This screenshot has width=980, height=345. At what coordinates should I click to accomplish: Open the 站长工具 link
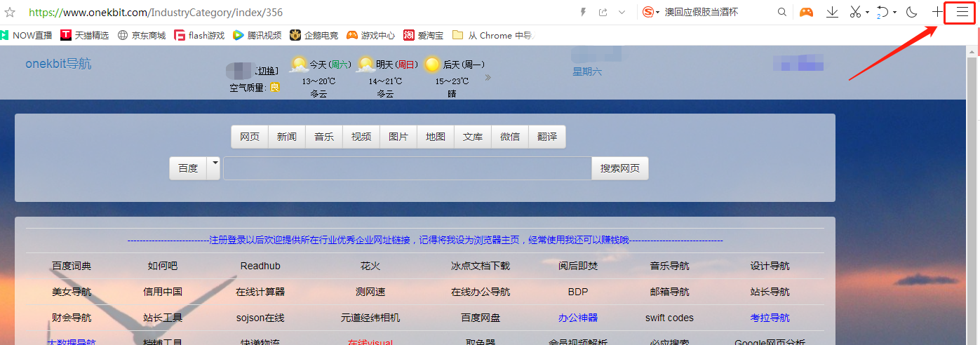click(x=163, y=318)
